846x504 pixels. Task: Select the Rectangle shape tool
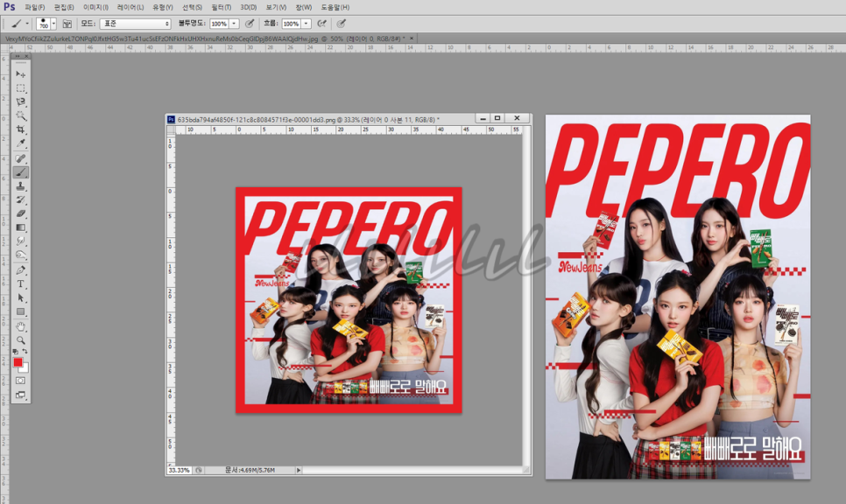[x=20, y=311]
